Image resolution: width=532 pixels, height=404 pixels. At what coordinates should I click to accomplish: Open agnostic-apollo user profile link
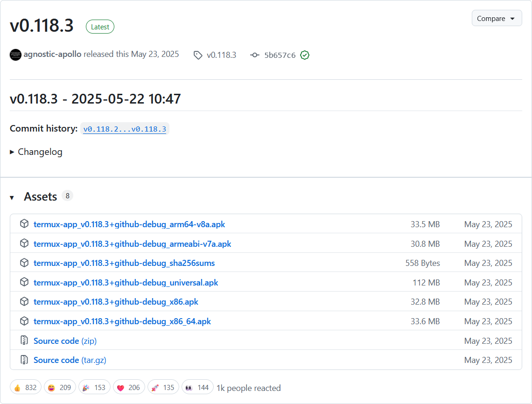point(52,54)
